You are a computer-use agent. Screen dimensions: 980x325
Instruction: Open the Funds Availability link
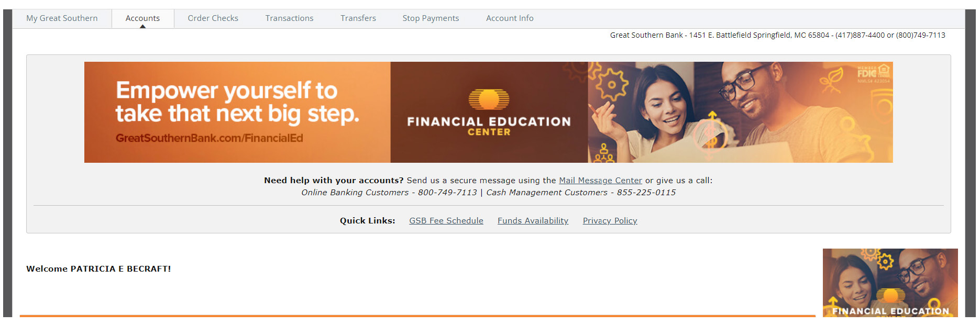(x=533, y=221)
